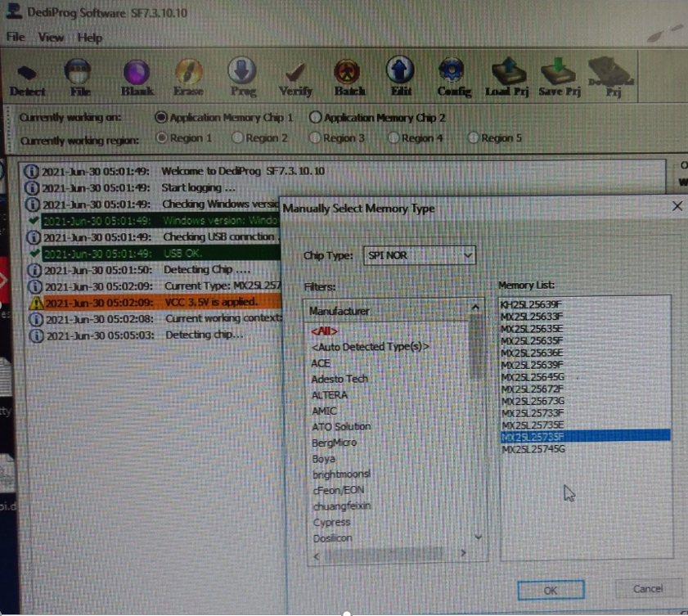Choose Region 2 radio button
This screenshot has height=616, width=688.
coord(238,138)
